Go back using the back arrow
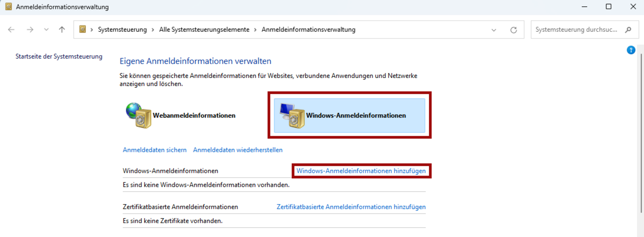This screenshot has width=644, height=237. pyautogui.click(x=11, y=30)
